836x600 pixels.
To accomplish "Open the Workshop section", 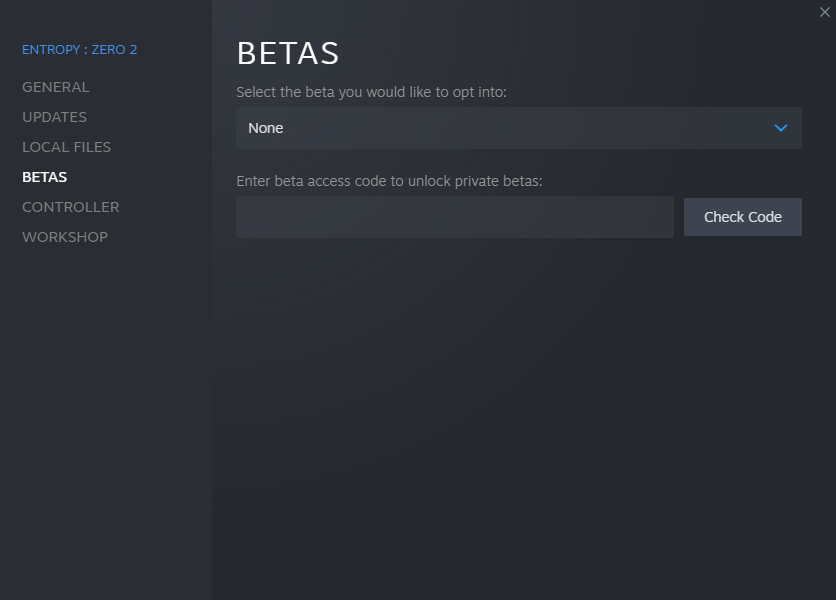I will point(65,237).
